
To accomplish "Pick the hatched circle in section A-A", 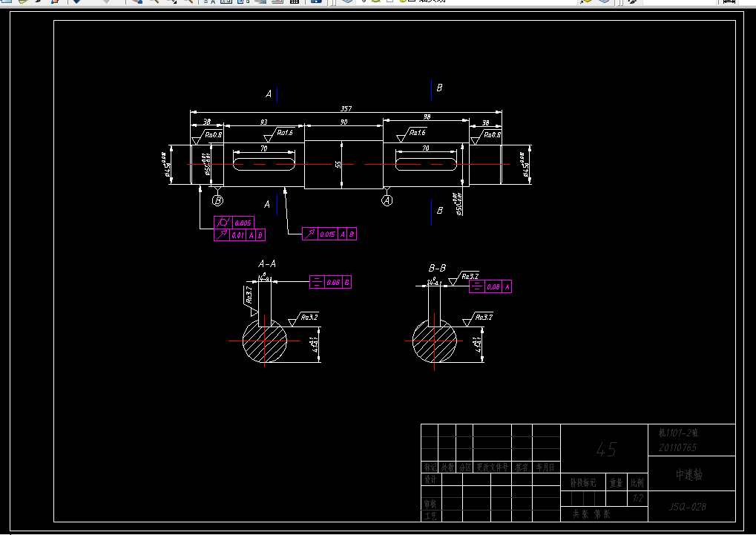I will coord(265,341).
